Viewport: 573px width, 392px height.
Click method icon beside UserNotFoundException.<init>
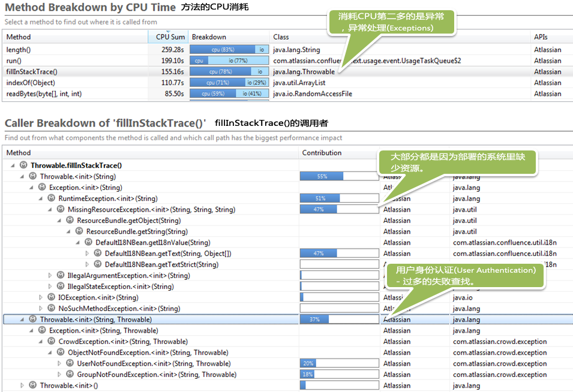click(x=70, y=363)
